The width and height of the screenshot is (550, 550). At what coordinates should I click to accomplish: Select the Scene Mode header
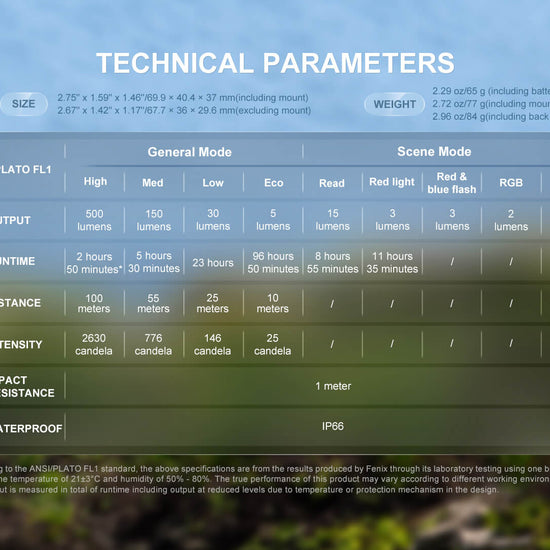pos(434,152)
